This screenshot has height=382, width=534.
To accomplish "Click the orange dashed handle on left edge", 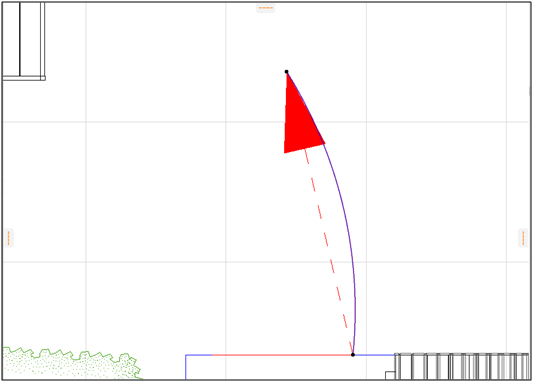I will point(9,238).
